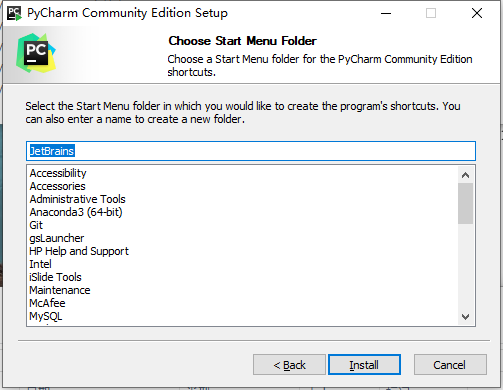Click the scrollbar up arrow
503x390 pixels.
coord(466,175)
